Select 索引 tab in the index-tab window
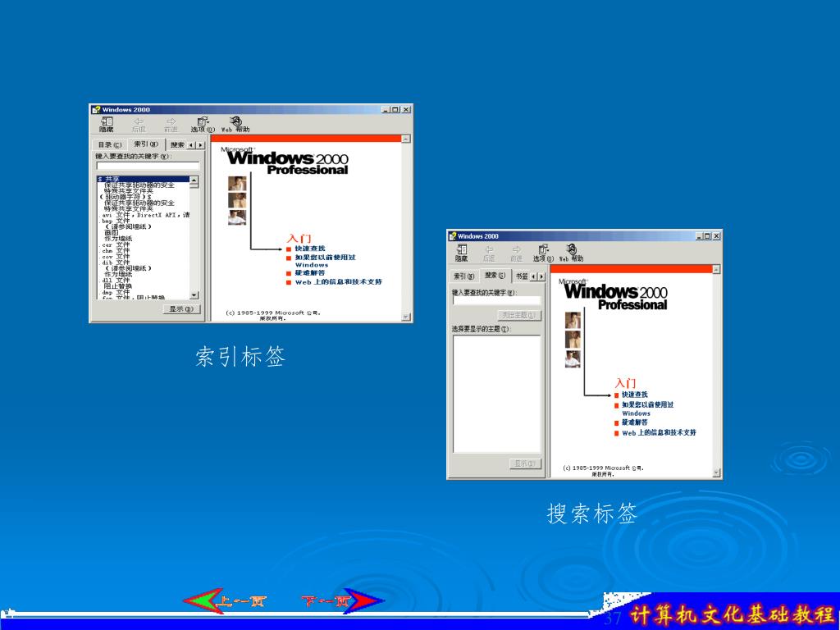Viewport: 840px width, 630px height. [146, 144]
